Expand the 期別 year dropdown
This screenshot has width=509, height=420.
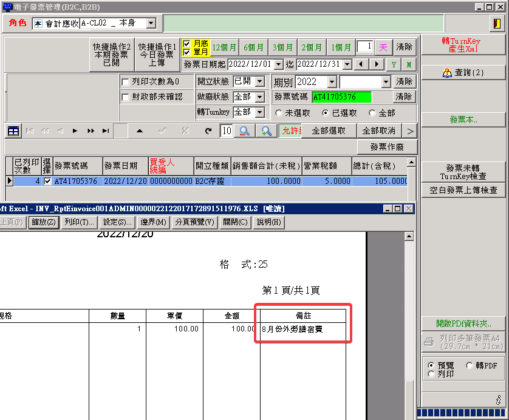pos(332,82)
